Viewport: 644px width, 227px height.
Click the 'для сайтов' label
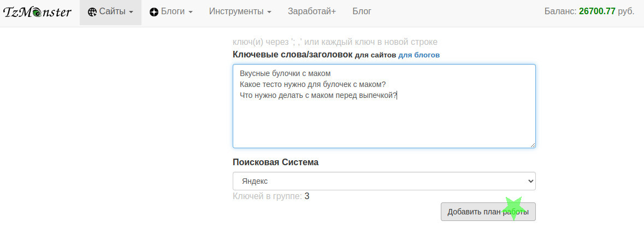[375, 55]
